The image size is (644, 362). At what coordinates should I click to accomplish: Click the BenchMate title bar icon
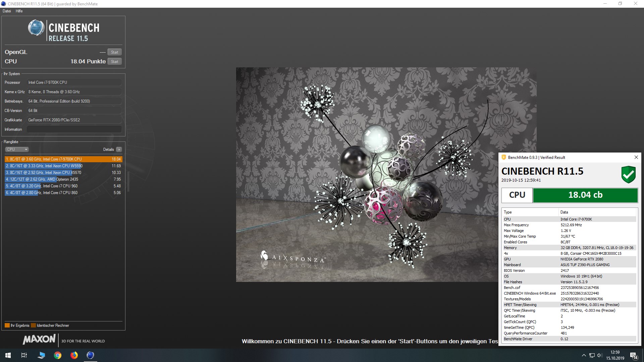[x=503, y=157]
